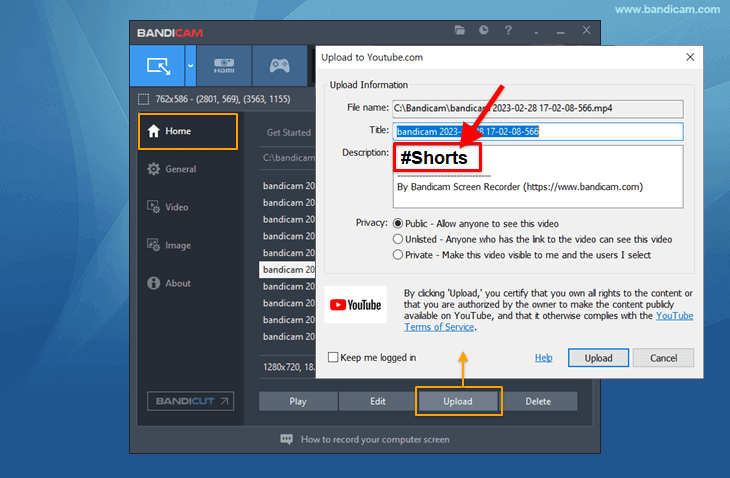Open Bandicam help question mark icon
This screenshot has width=730, height=478.
[508, 31]
